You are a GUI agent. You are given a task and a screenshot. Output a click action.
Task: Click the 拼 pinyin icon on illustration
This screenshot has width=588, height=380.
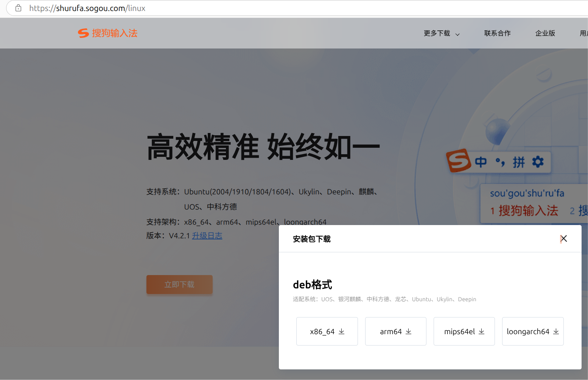pos(519,162)
